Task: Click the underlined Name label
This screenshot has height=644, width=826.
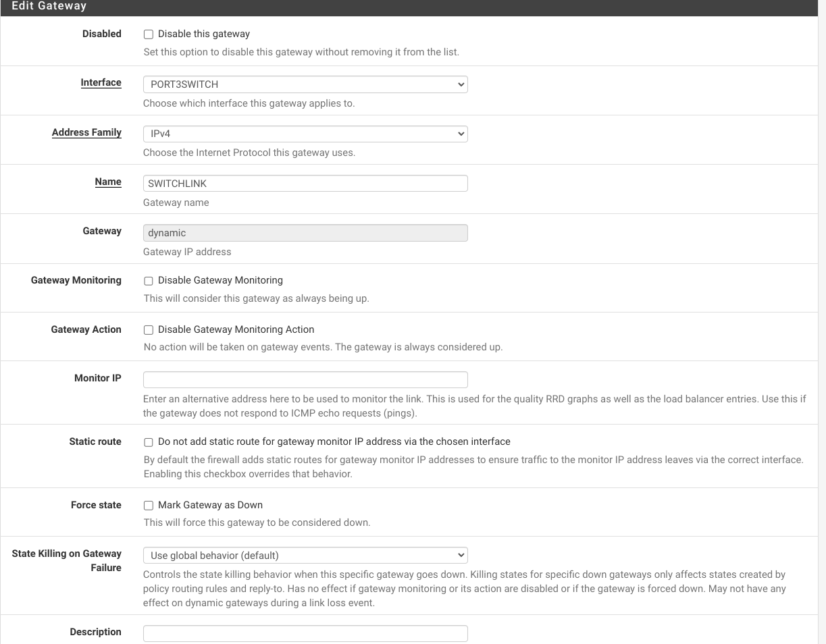Action: tap(108, 182)
